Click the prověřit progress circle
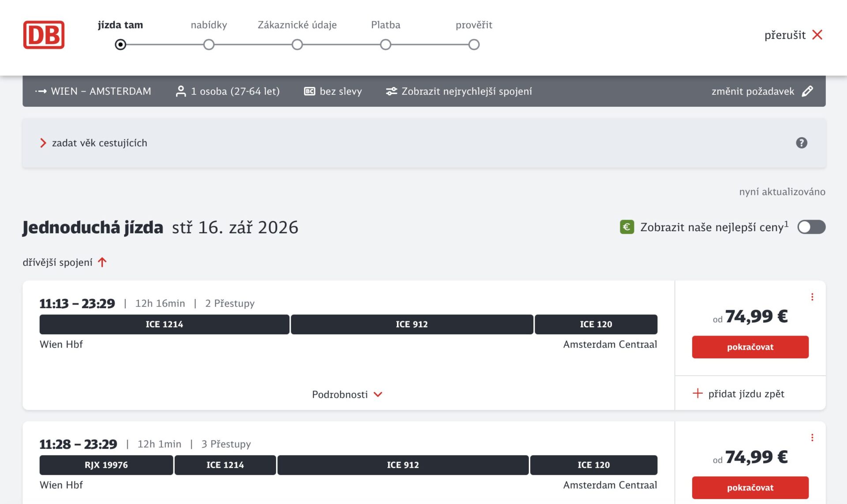 click(474, 45)
